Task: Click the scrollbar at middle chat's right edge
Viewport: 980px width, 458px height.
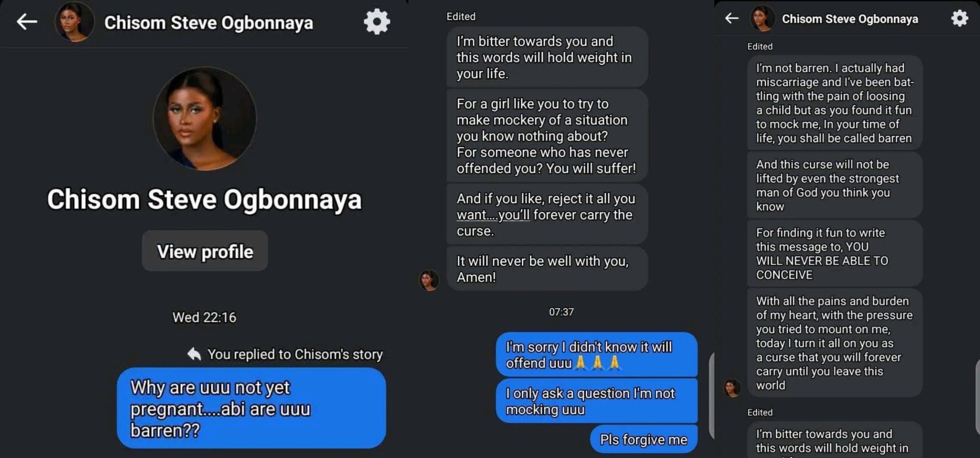Action: (711, 395)
